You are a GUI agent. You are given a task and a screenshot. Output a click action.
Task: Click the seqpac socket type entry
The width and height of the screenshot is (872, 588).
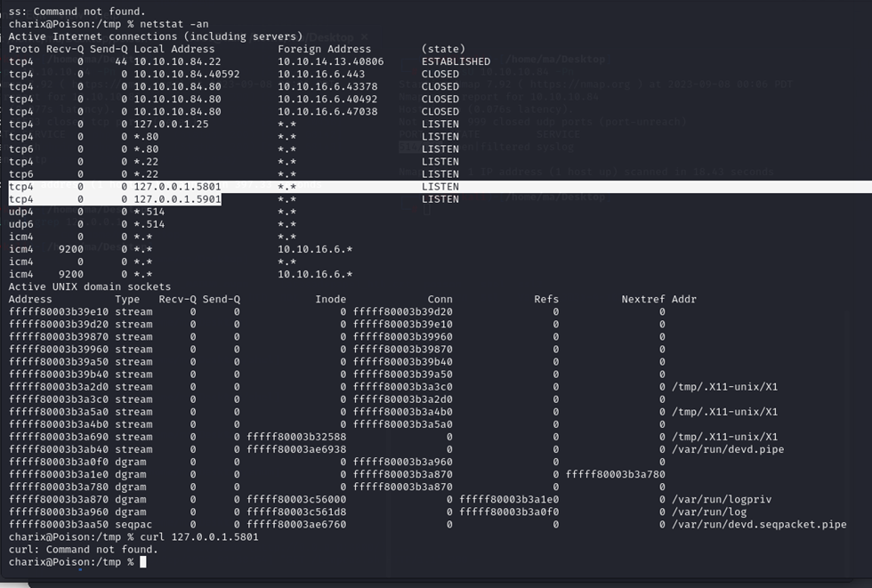[133, 525]
